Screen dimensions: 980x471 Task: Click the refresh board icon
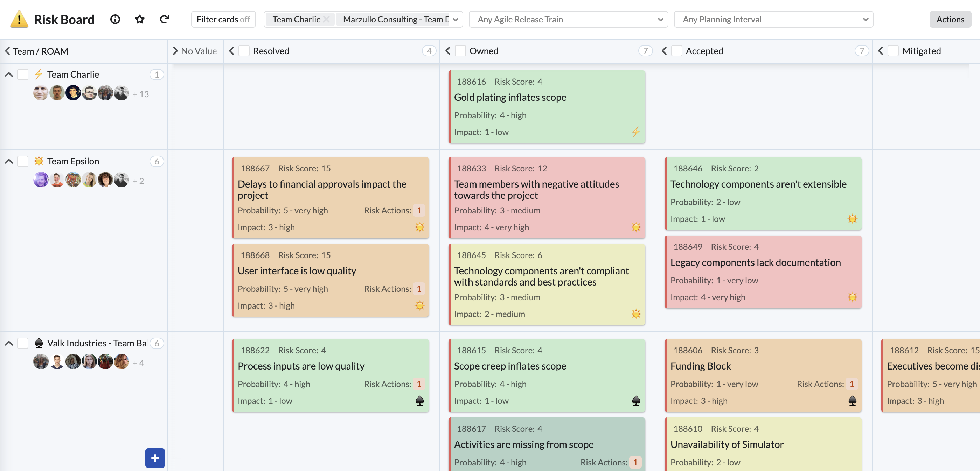[x=164, y=19]
